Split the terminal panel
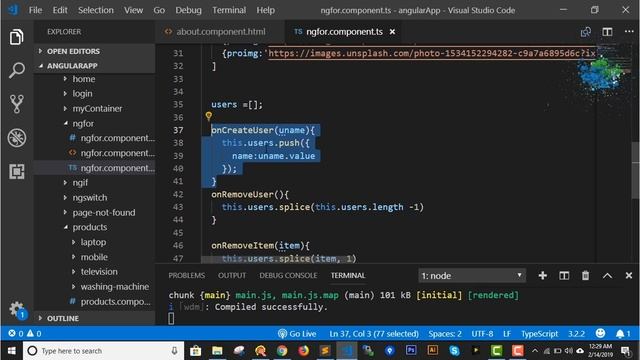The width and height of the screenshot is (640, 360). (x=564, y=276)
